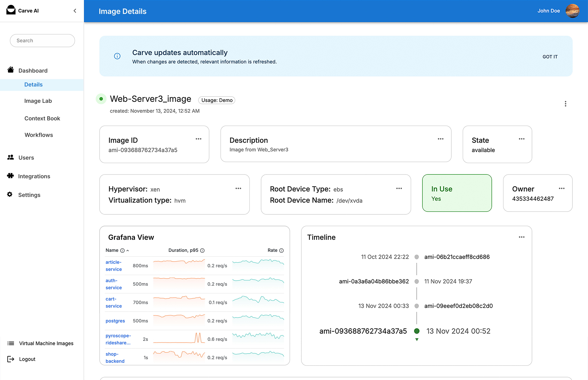Click the Usage: Demo tag
This screenshot has width=588, height=380.
click(217, 100)
